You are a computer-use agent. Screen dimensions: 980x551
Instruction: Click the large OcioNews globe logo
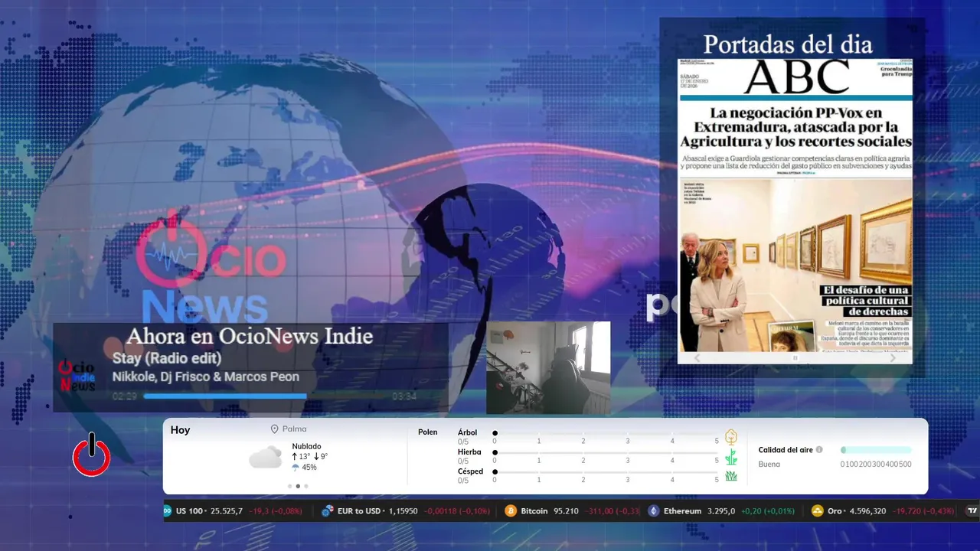click(x=211, y=268)
